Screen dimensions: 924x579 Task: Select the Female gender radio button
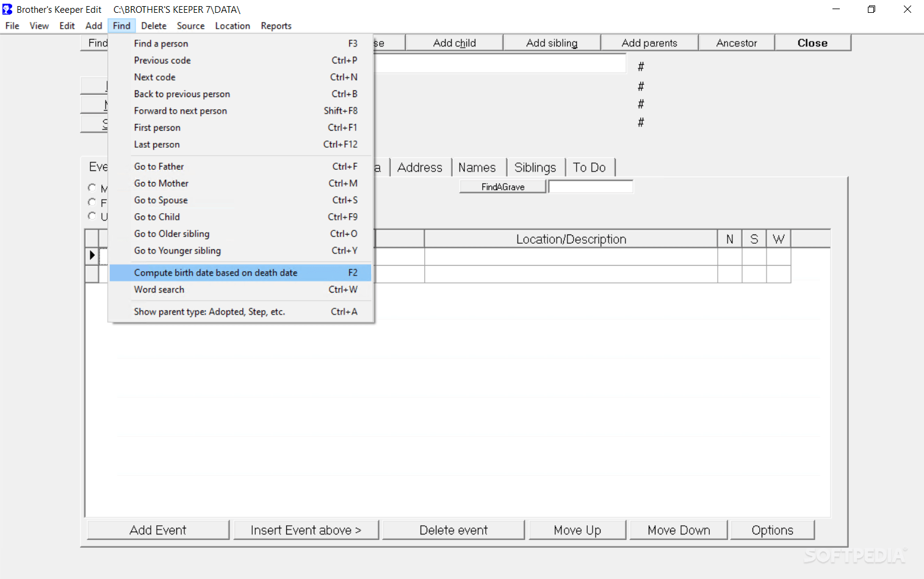(93, 202)
